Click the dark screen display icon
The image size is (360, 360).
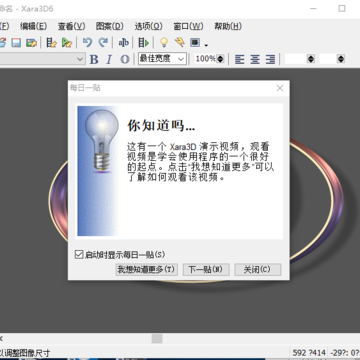point(195,43)
